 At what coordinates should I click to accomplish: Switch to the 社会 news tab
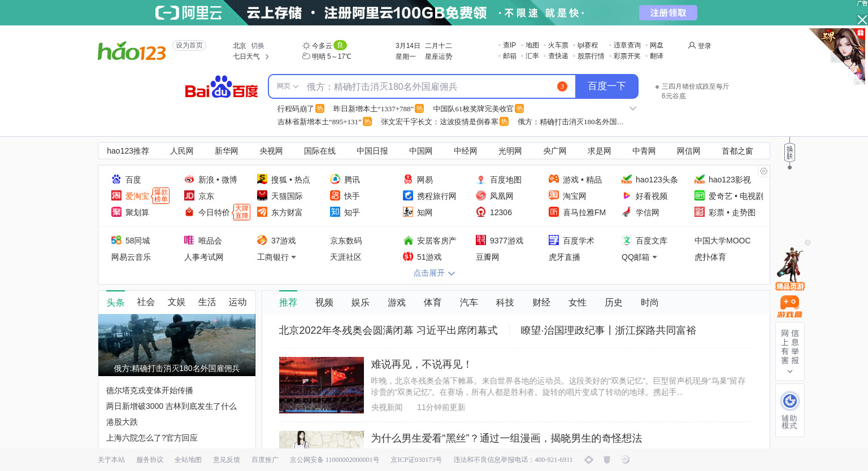pyautogui.click(x=146, y=302)
